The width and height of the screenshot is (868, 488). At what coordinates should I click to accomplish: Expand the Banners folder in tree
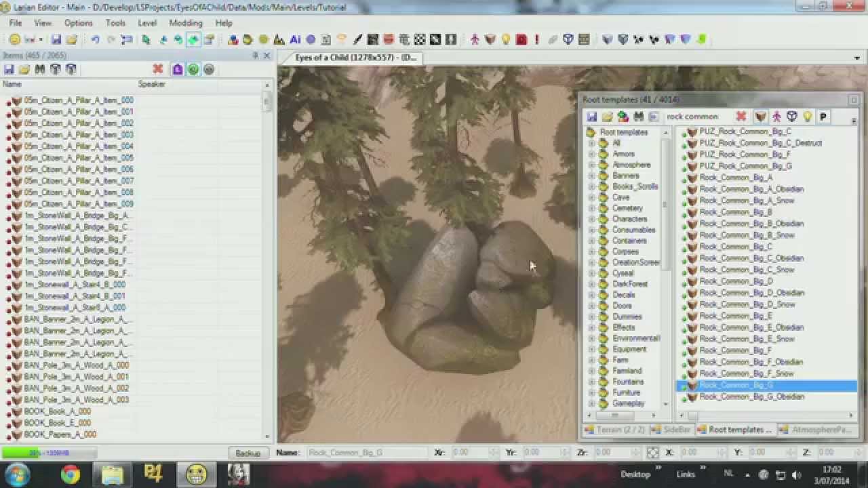591,176
